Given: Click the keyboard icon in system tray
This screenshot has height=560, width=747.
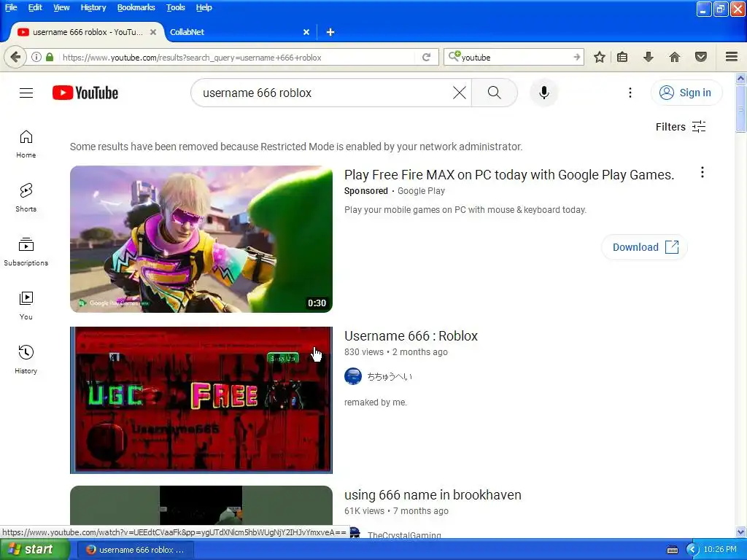Looking at the screenshot, I should coord(672,550).
